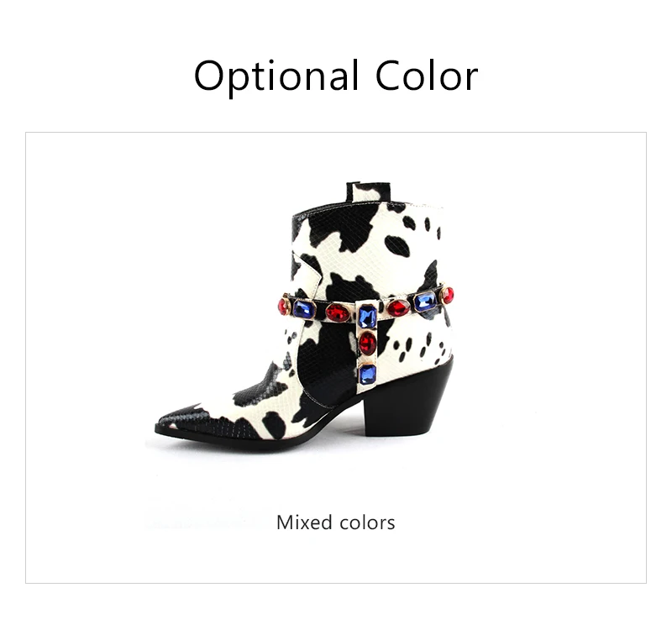Select the "Mixed colors" label
This screenshot has height=635, width=672.
tap(335, 522)
